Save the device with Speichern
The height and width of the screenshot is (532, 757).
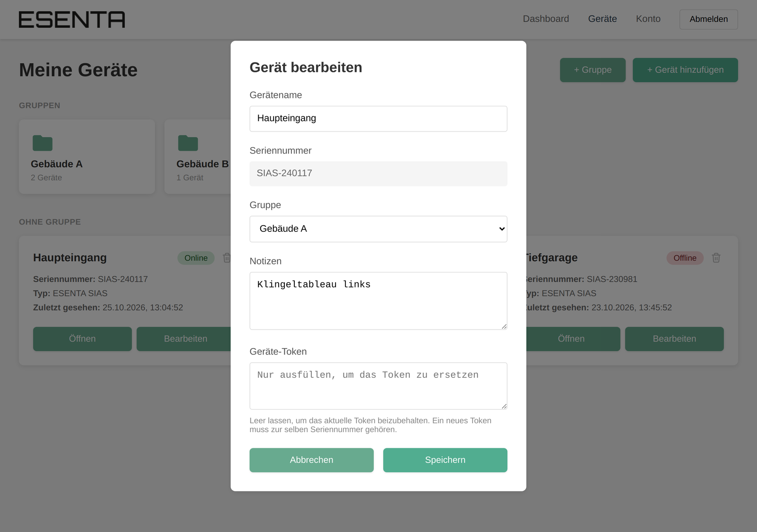445,460
